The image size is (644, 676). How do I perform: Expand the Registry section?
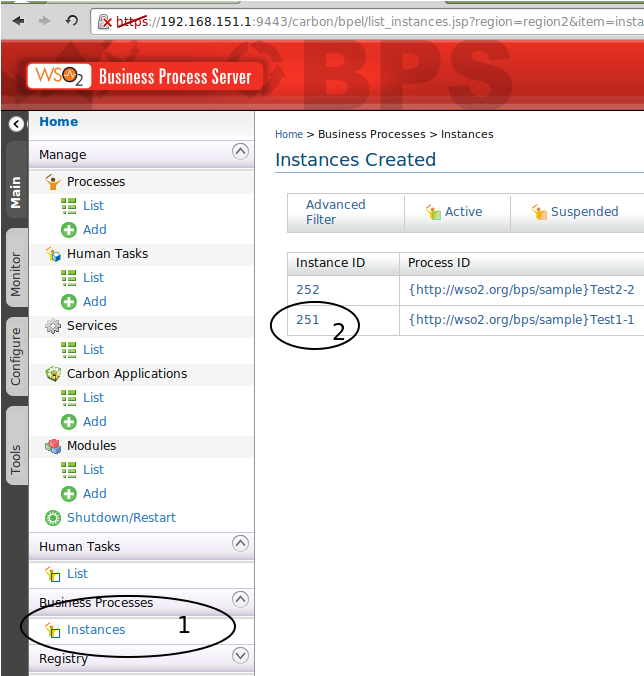(240, 655)
